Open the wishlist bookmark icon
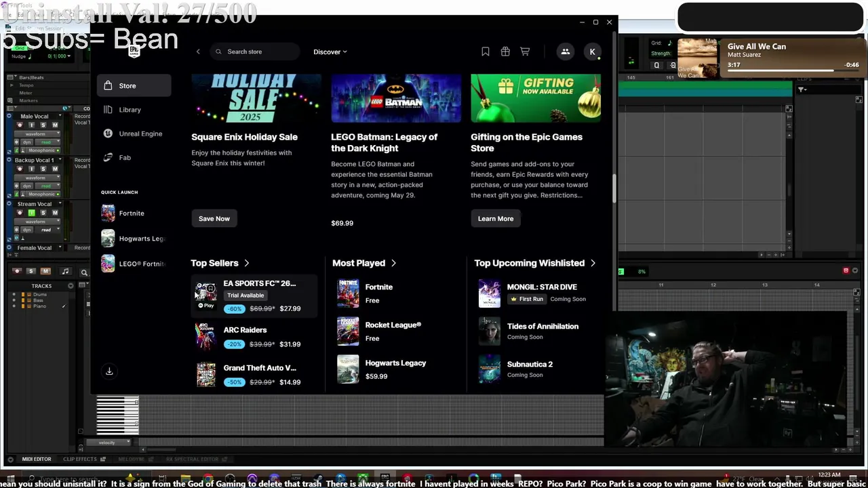868x488 pixels. [x=486, y=52]
